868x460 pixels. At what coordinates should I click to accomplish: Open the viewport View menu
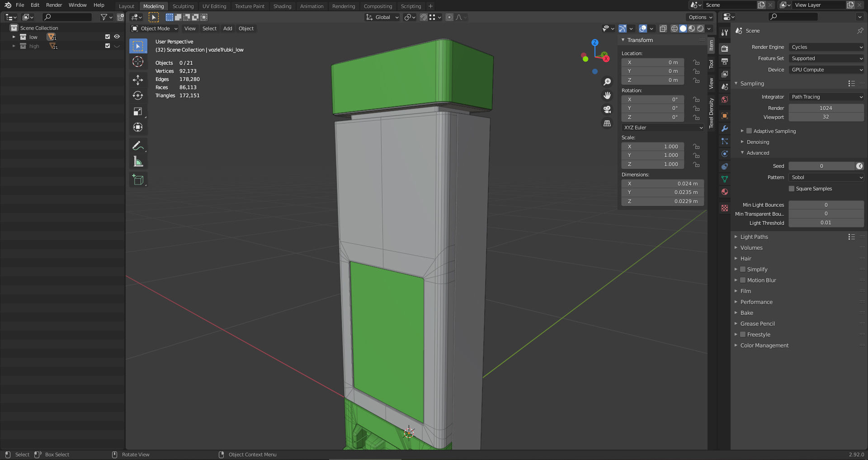[x=190, y=28]
